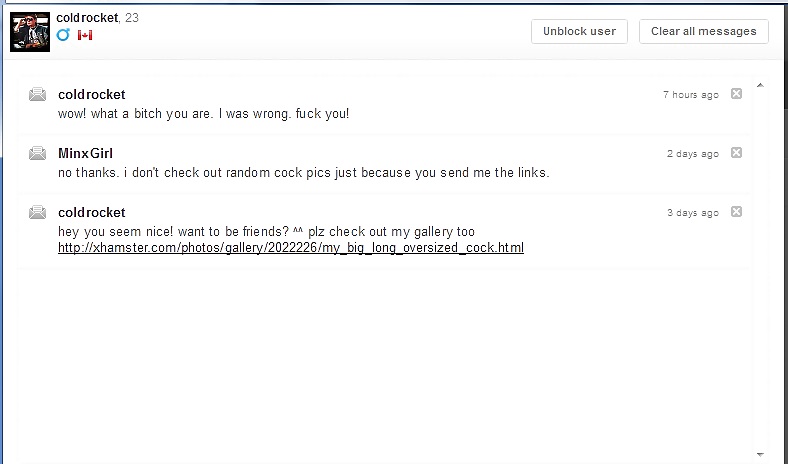The width and height of the screenshot is (788, 464).
Task: Click the "2 days ago" timestamp
Action: (693, 154)
